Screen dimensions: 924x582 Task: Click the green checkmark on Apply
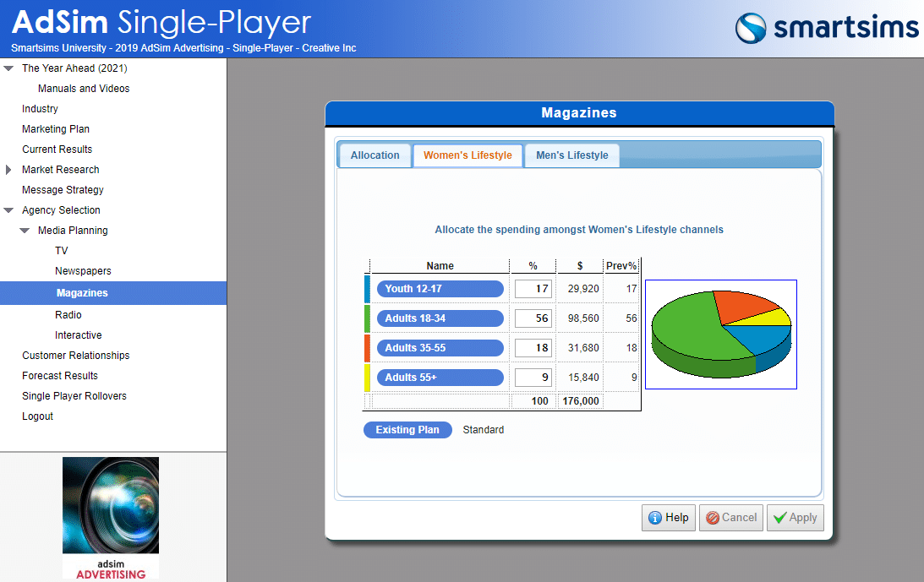click(x=779, y=518)
